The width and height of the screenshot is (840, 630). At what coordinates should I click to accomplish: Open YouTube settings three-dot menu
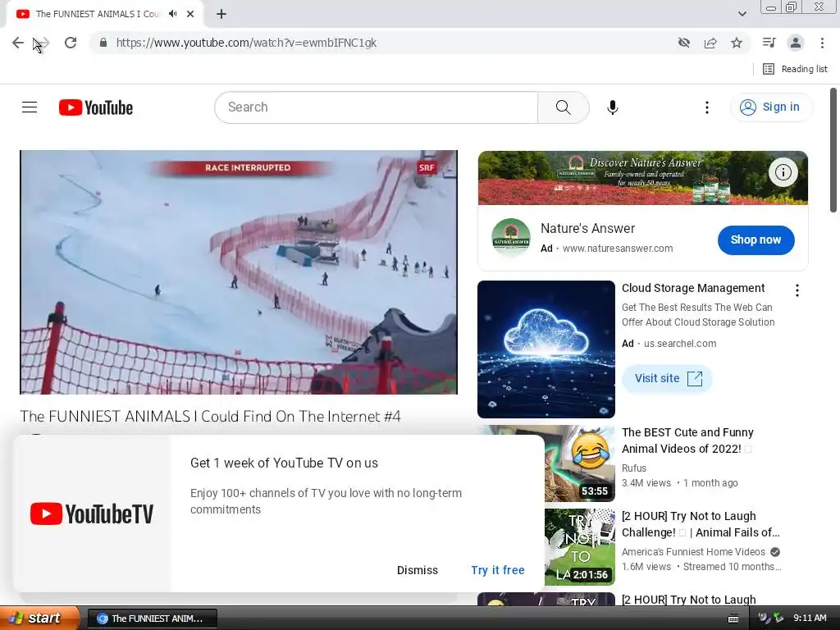(706, 107)
